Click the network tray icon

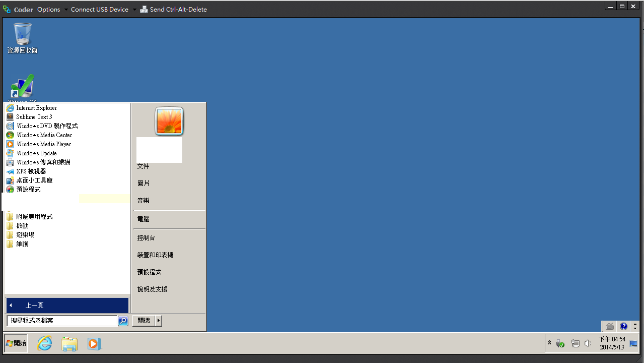pyautogui.click(x=576, y=344)
